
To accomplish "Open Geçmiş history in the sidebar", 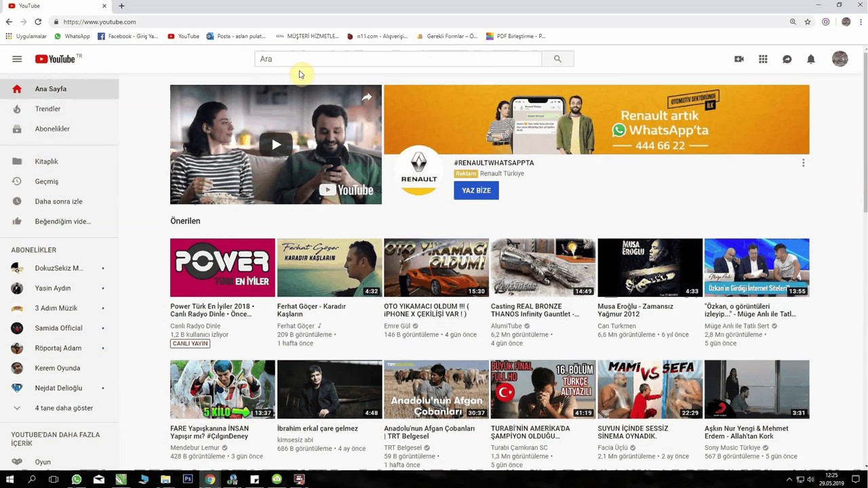I will point(59,182).
